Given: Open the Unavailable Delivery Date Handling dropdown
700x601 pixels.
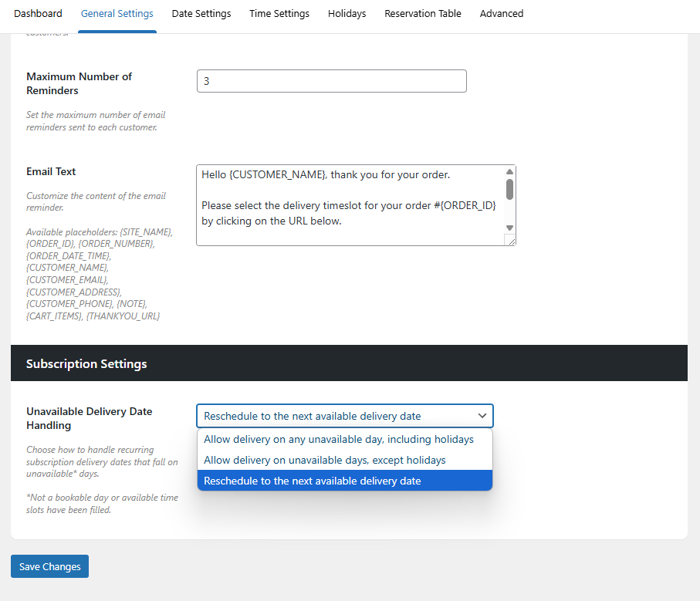Looking at the screenshot, I should pyautogui.click(x=344, y=415).
